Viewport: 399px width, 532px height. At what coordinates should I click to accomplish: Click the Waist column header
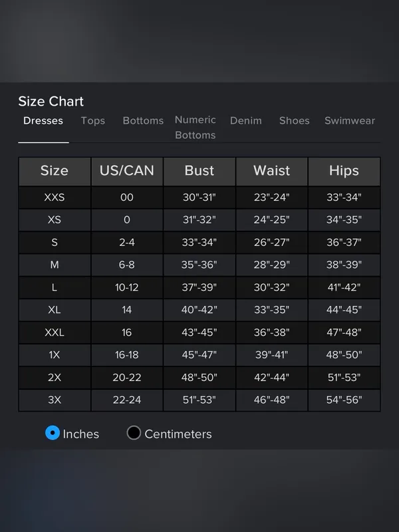click(x=272, y=171)
